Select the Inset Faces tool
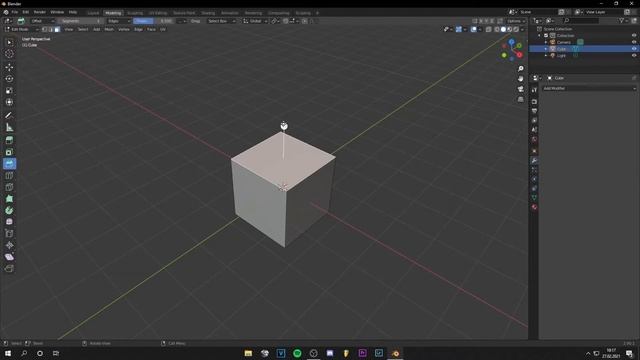Image resolution: width=640 pixels, height=360 pixels. coord(9,152)
